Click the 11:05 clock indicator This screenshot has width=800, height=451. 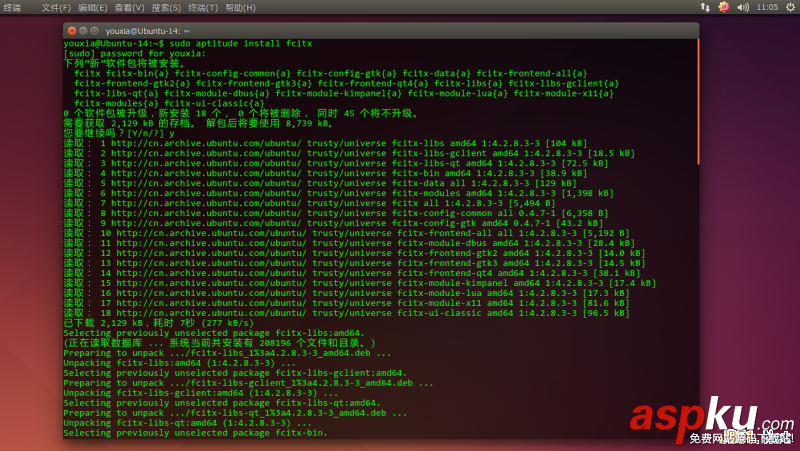(x=767, y=7)
